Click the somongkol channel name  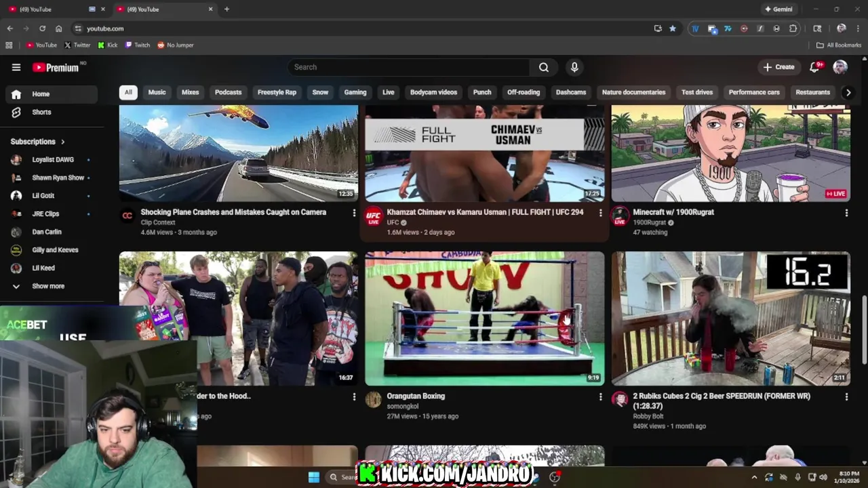[x=403, y=406]
